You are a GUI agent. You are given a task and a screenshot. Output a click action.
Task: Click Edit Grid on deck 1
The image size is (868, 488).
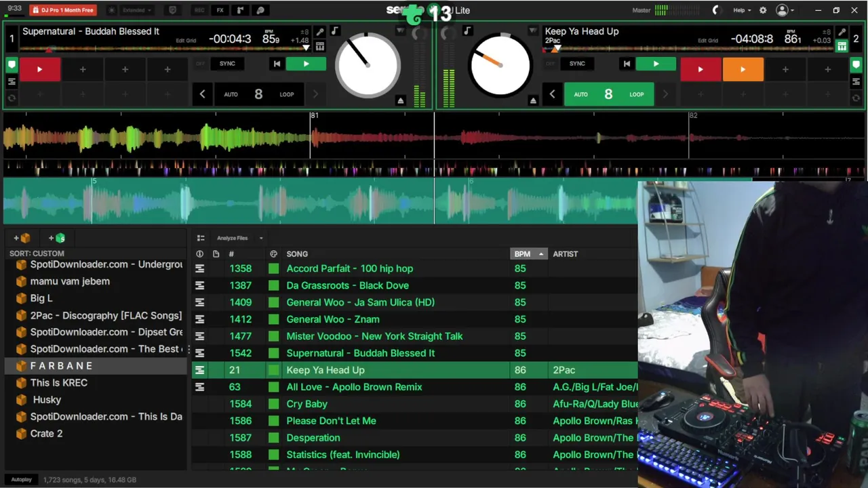pyautogui.click(x=186, y=41)
